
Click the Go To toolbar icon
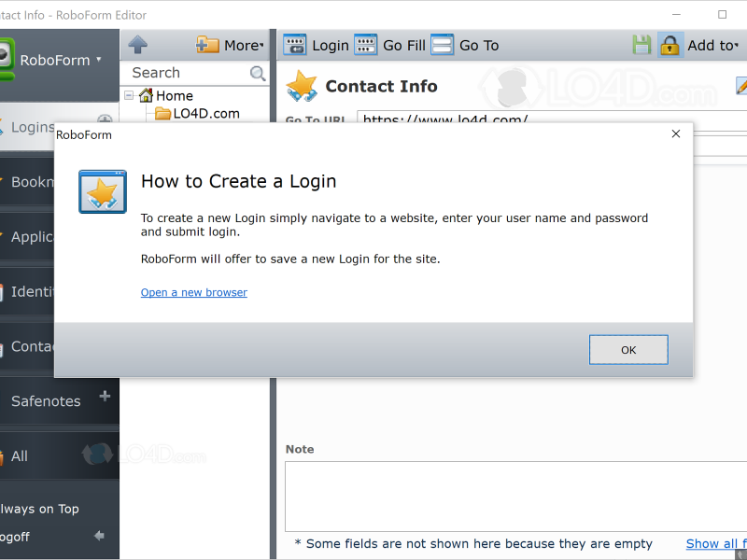442,45
